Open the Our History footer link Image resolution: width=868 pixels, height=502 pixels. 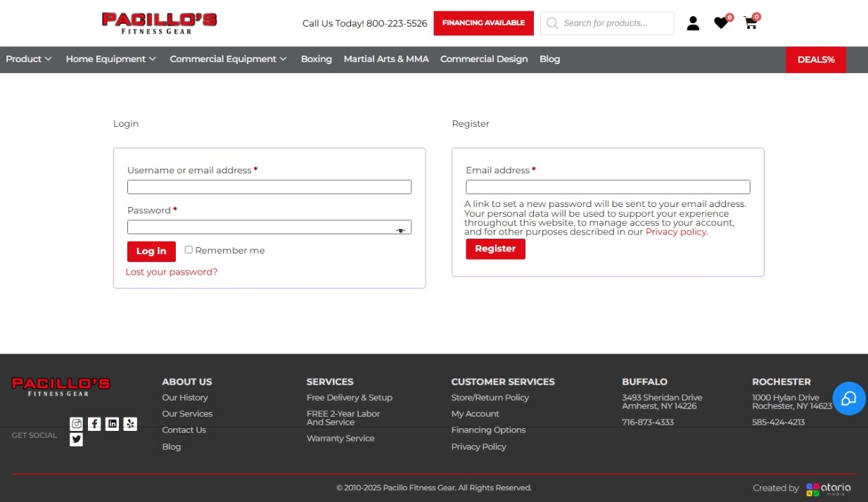tap(185, 398)
